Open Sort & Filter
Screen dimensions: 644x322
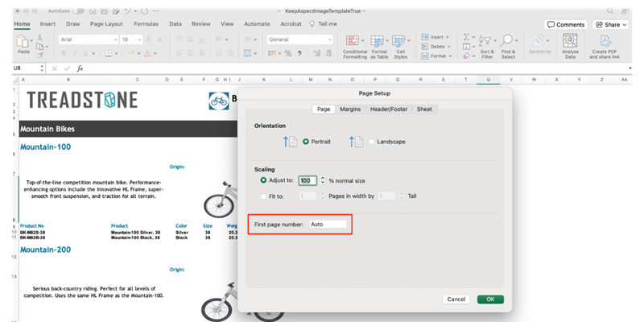pyautogui.click(x=487, y=47)
